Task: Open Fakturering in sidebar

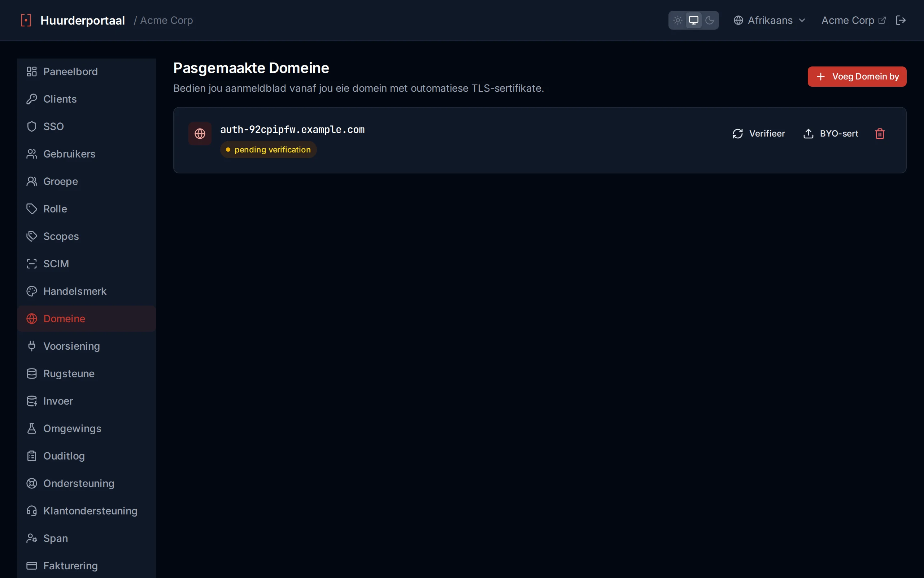Action: pyautogui.click(x=86, y=566)
